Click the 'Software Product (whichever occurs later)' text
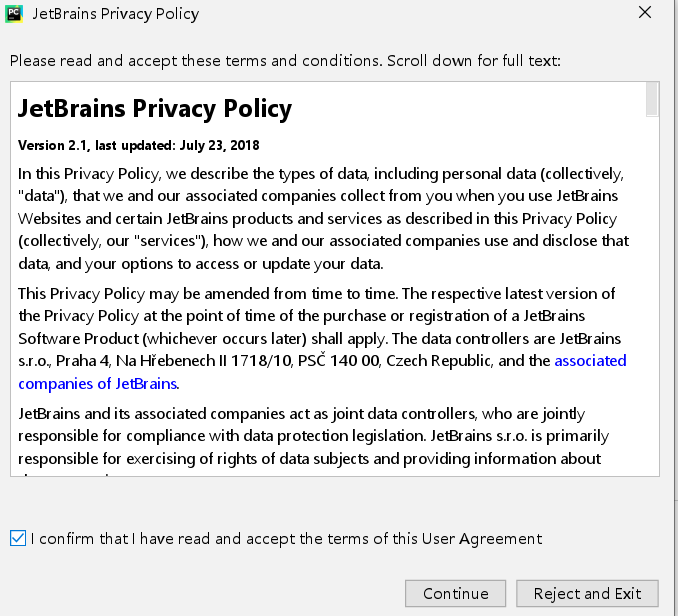The image size is (678, 616). [x=162, y=338]
